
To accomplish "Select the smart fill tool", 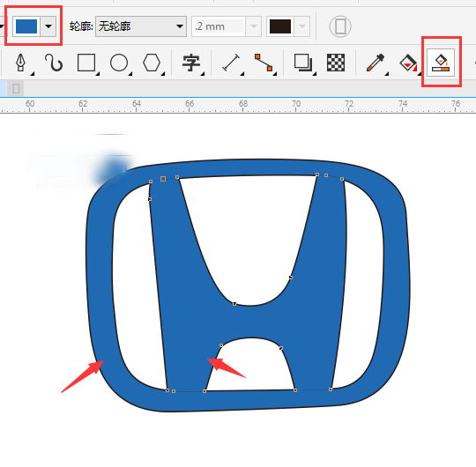I will pyautogui.click(x=441, y=63).
